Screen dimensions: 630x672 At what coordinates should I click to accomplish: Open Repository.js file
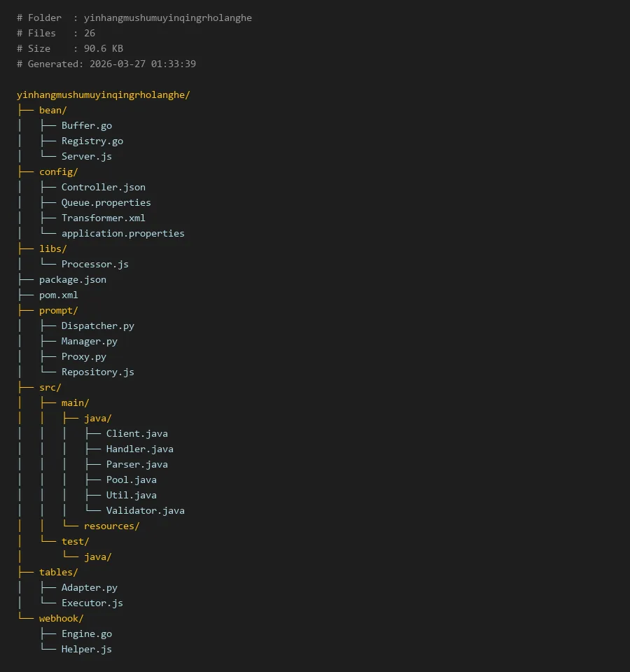97,372
